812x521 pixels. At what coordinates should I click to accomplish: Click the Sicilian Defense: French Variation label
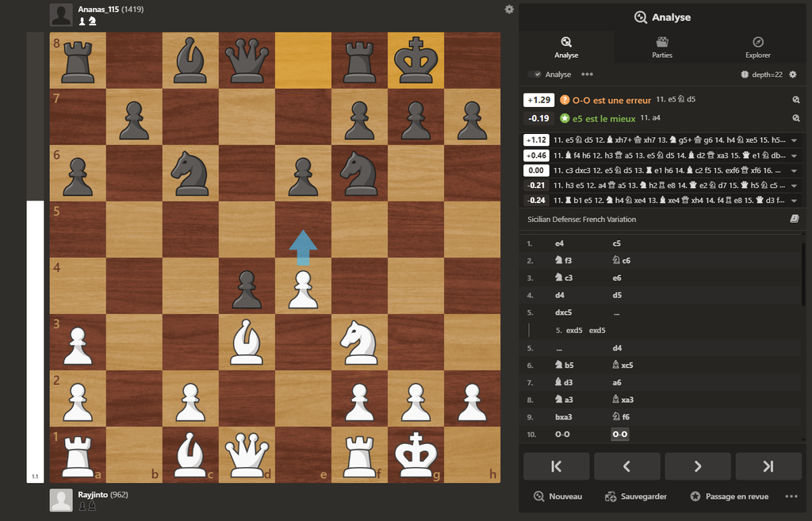tap(581, 219)
